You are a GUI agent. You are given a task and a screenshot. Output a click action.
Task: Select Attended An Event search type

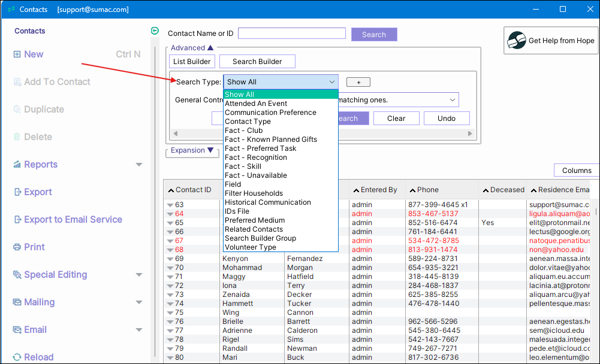256,104
